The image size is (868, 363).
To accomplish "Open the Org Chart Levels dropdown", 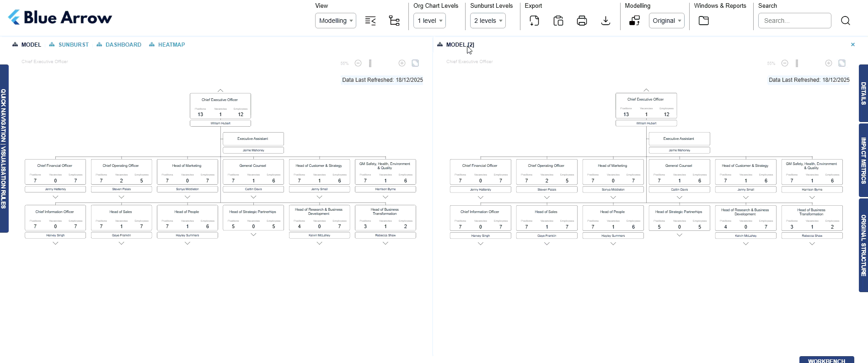I will click(429, 21).
